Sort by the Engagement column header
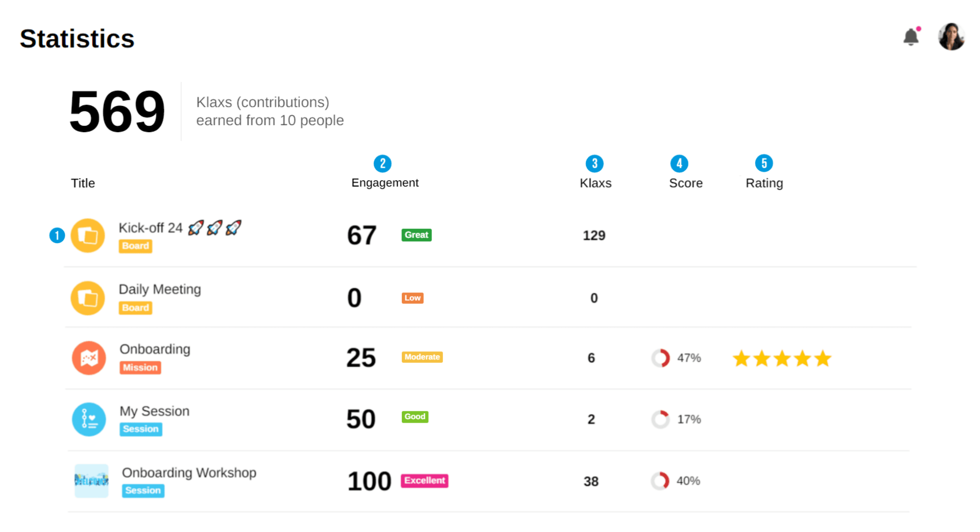The width and height of the screenshot is (980, 532). [x=385, y=183]
